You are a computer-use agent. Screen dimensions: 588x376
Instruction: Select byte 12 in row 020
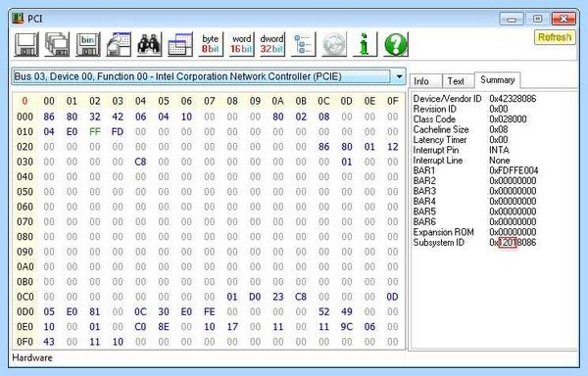coord(393,147)
